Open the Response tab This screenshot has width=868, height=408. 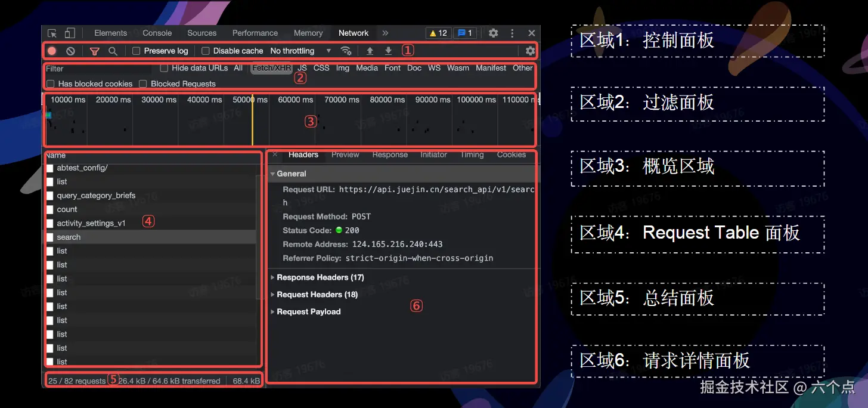click(x=390, y=154)
